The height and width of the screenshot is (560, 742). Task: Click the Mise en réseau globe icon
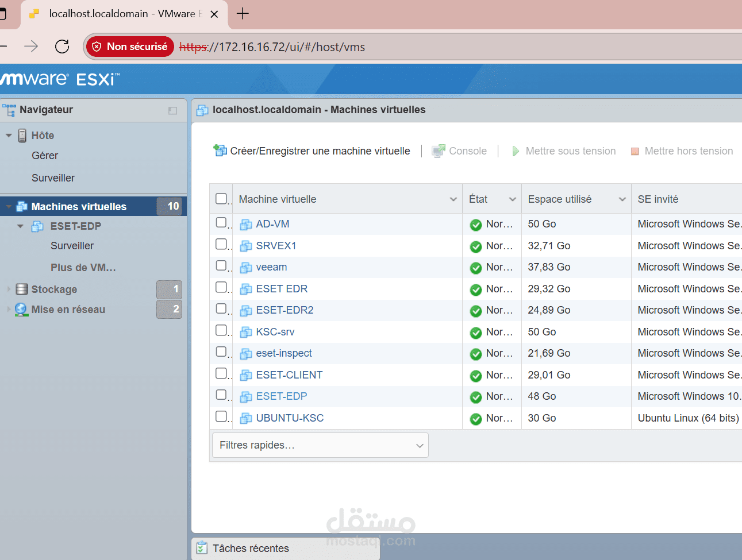coord(21,310)
